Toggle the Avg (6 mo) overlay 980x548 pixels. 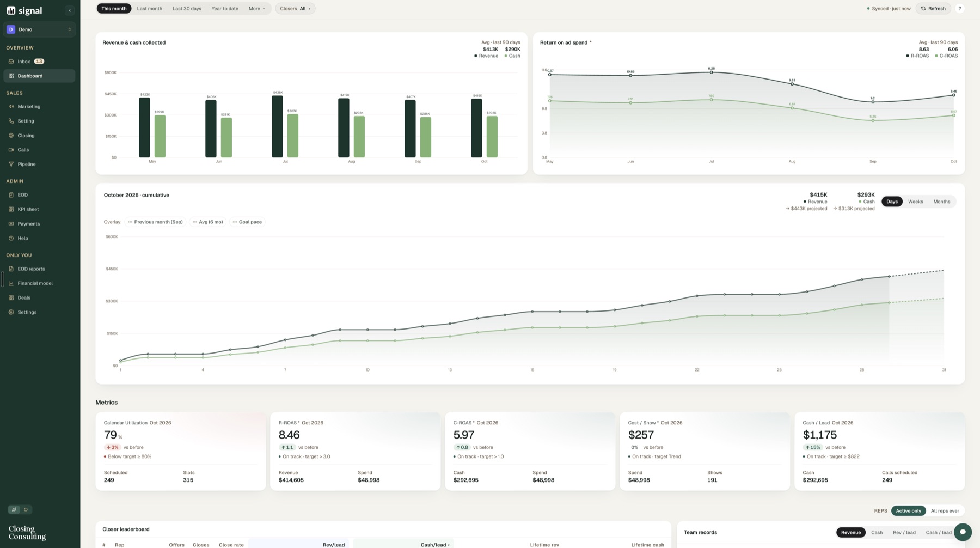pyautogui.click(x=207, y=222)
